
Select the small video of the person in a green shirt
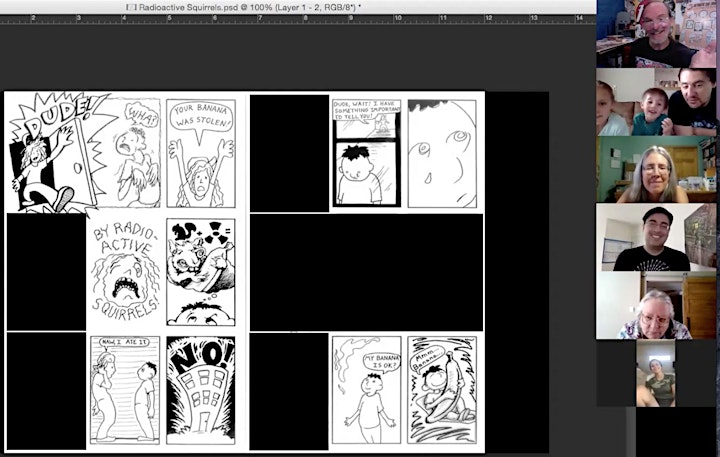pos(656,373)
